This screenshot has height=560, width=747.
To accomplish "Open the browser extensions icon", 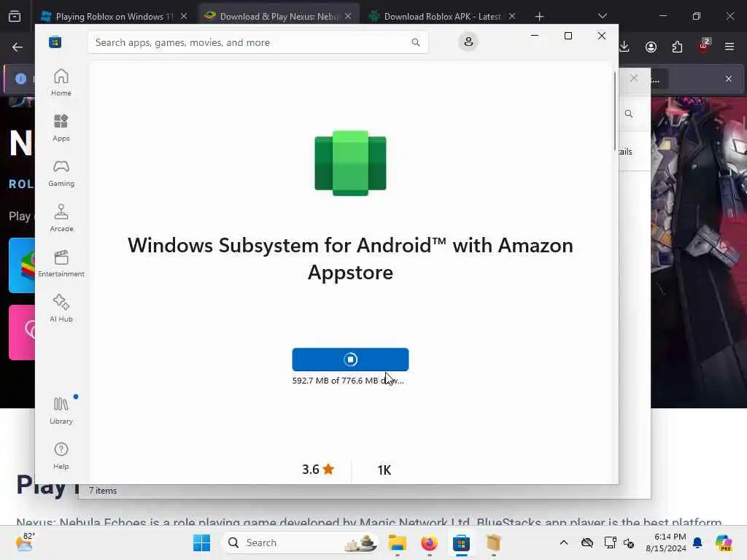I will coord(677,47).
